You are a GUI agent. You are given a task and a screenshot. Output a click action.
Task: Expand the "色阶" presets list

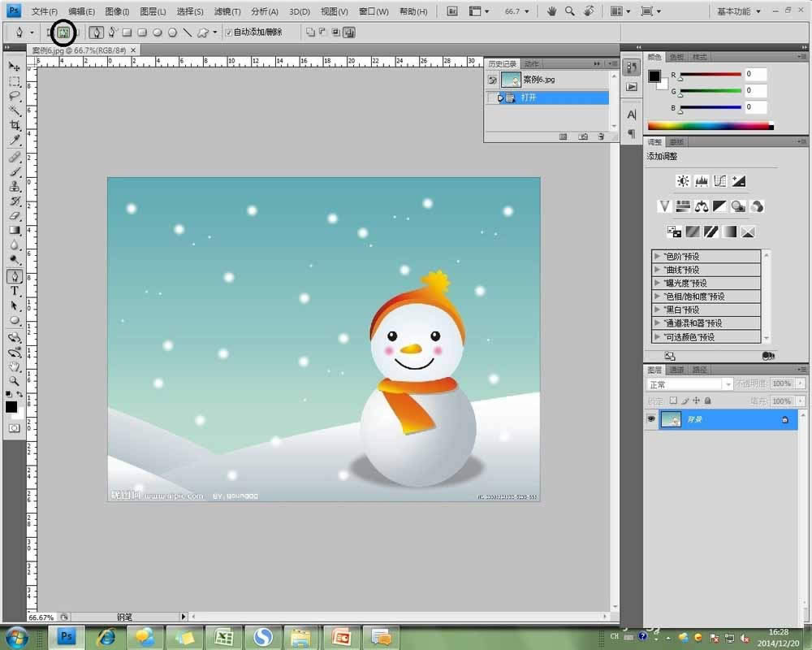(x=658, y=257)
